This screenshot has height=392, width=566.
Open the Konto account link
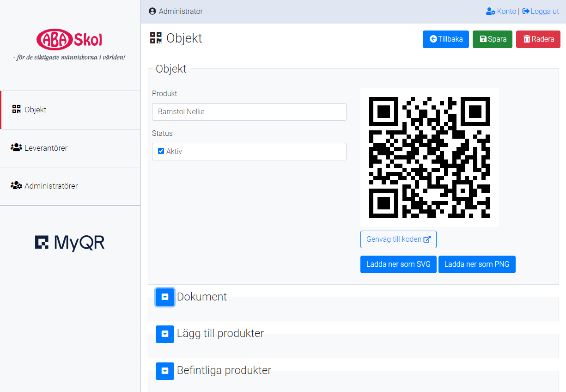pos(501,11)
